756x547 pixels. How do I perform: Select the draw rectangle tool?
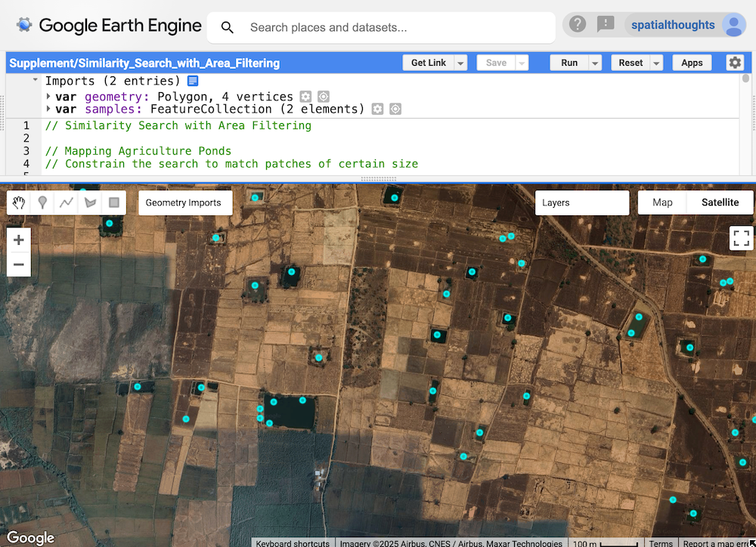point(114,202)
